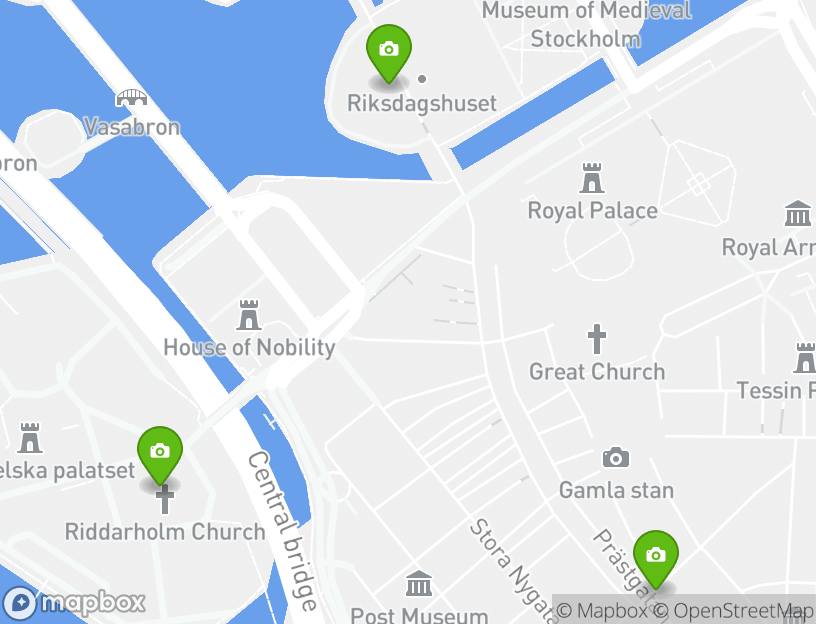Open the © OpenStreetMap attribution link
This screenshot has width=816, height=624.
tap(732, 610)
